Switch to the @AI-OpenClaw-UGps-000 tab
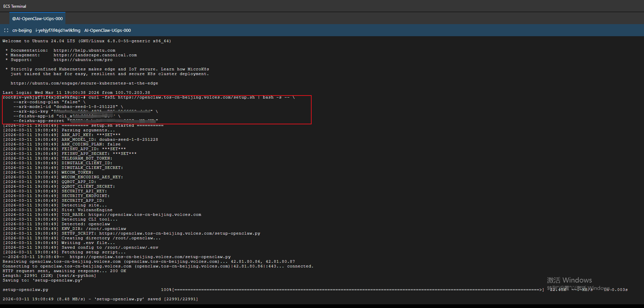 (38, 19)
